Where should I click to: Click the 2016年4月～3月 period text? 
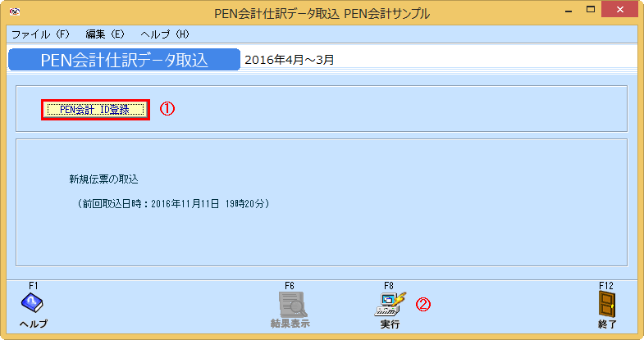point(289,60)
